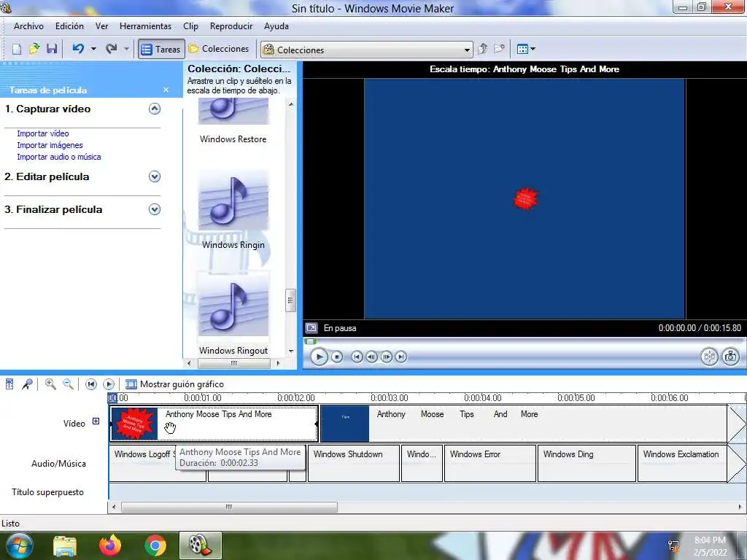Image resolution: width=747 pixels, height=560 pixels.
Task: Open the Edición menu
Action: point(69,26)
